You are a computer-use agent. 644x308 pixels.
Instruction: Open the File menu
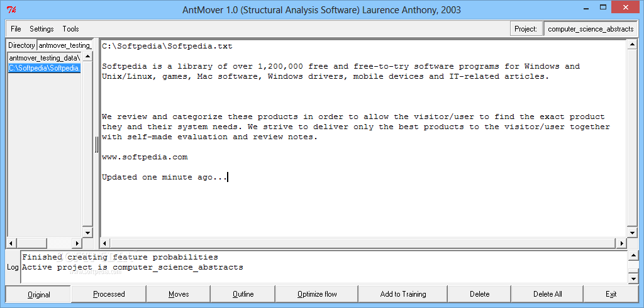pos(16,29)
